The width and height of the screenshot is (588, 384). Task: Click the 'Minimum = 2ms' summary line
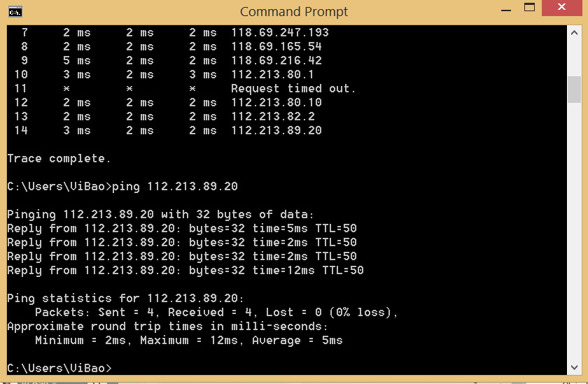tap(188, 340)
